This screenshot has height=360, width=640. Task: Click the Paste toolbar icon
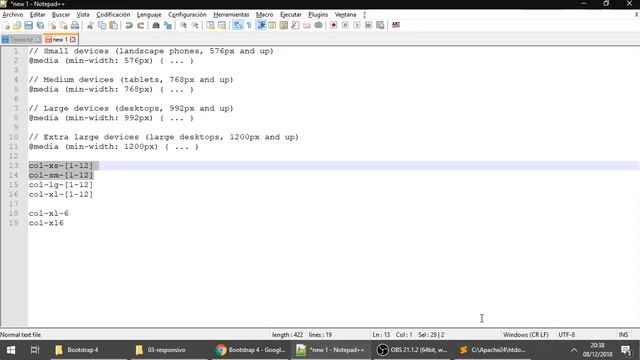tap(113, 25)
